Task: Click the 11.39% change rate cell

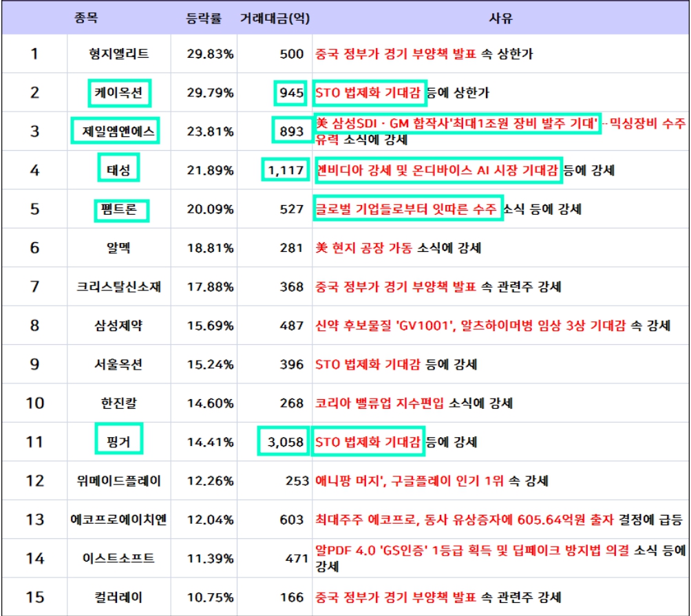Action: pyautogui.click(x=210, y=558)
